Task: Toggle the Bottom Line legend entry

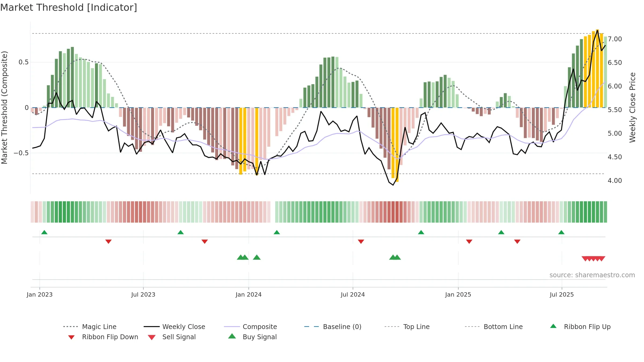Action: pyautogui.click(x=494, y=327)
